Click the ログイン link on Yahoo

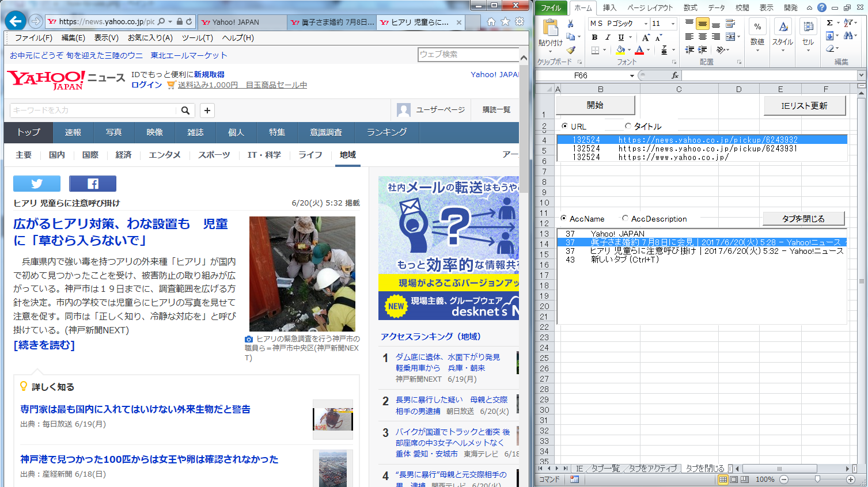(147, 85)
